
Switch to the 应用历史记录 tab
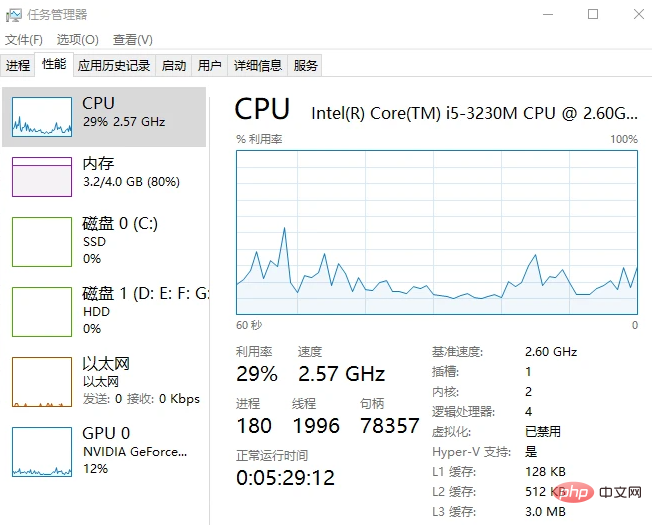coord(114,66)
